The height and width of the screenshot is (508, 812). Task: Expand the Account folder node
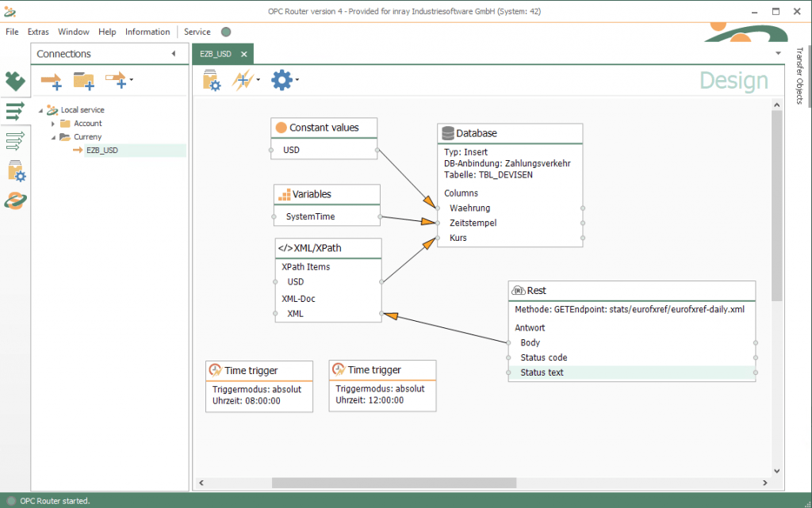coord(53,124)
